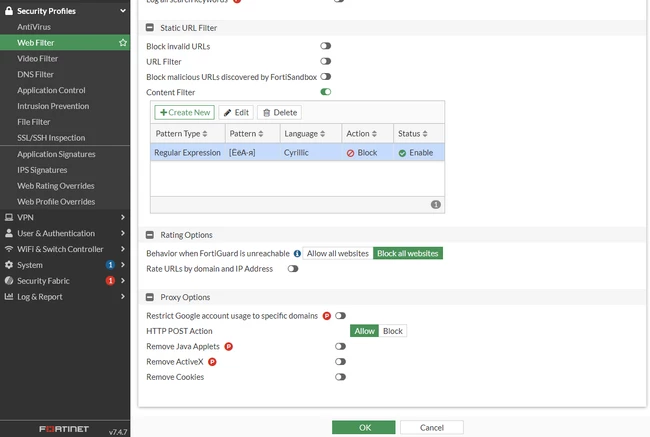Collapse the Proxy Options section
Screen dimensions: 650x437
tap(150, 297)
